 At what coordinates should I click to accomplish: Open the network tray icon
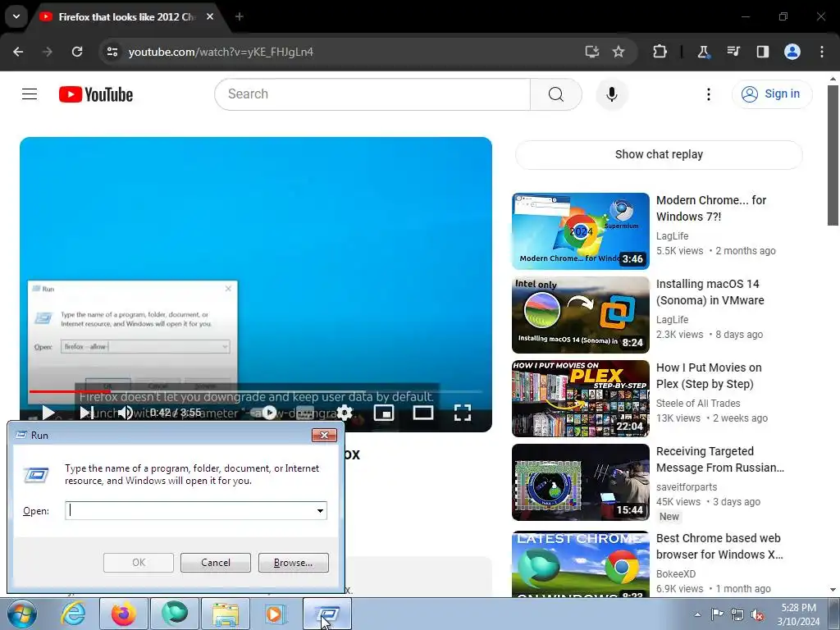[x=737, y=614]
